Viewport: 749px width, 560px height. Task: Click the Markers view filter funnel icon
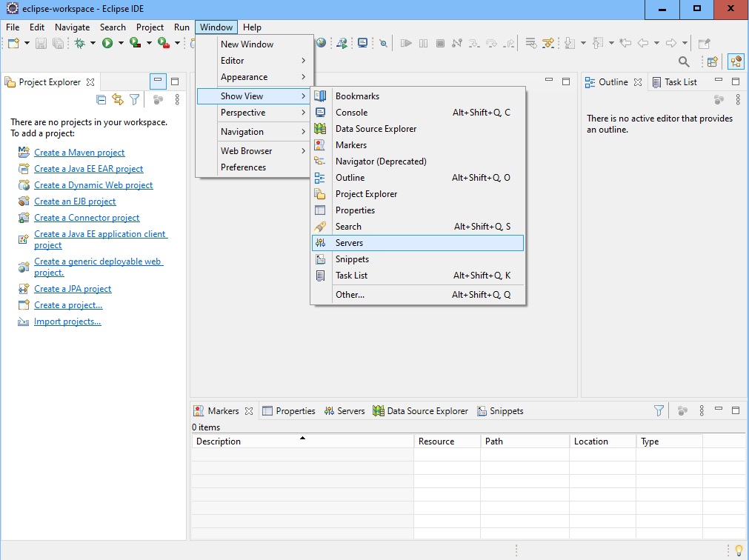[659, 410]
